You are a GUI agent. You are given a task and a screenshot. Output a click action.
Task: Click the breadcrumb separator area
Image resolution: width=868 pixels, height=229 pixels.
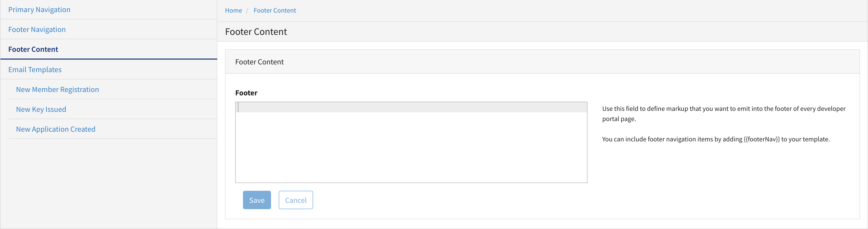(x=248, y=10)
